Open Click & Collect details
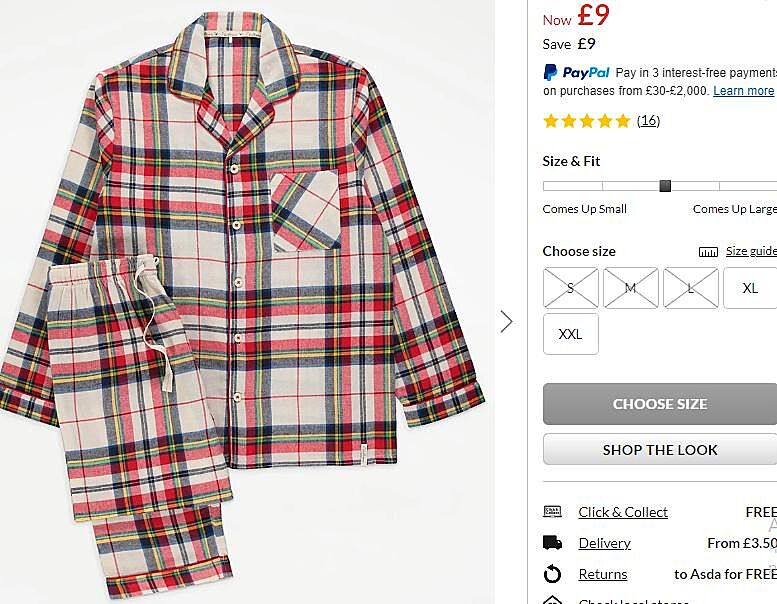The image size is (777, 604). pyautogui.click(x=623, y=512)
